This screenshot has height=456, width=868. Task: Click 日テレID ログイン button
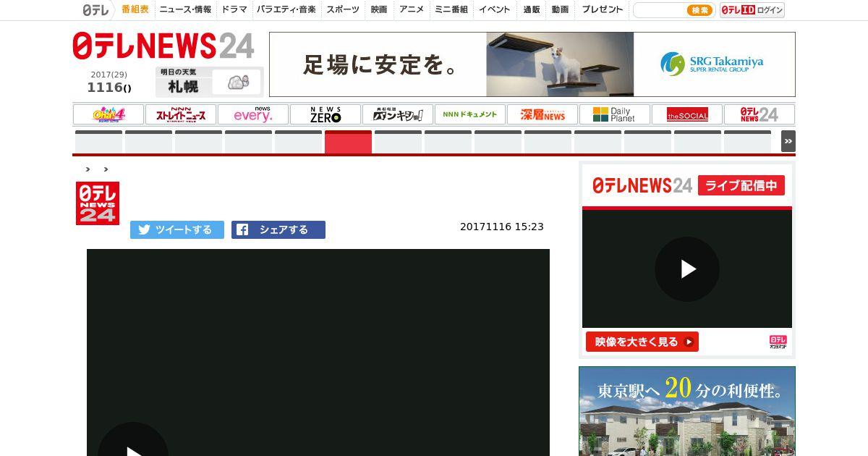[x=752, y=10]
